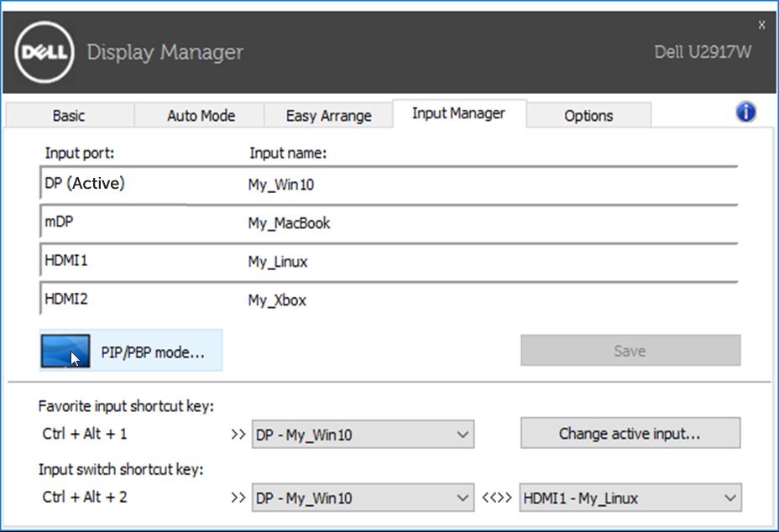779x532 pixels.
Task: Select the Input Manager tab
Action: point(458,113)
